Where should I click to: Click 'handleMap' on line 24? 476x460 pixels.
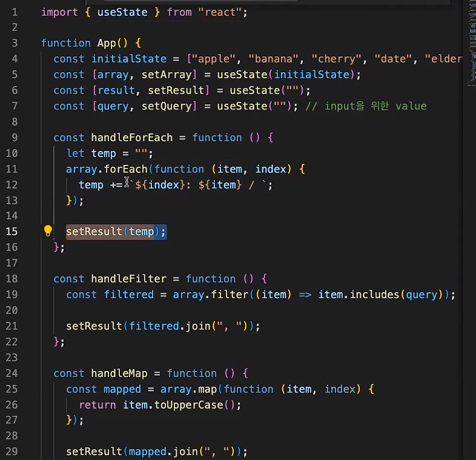tap(119, 373)
